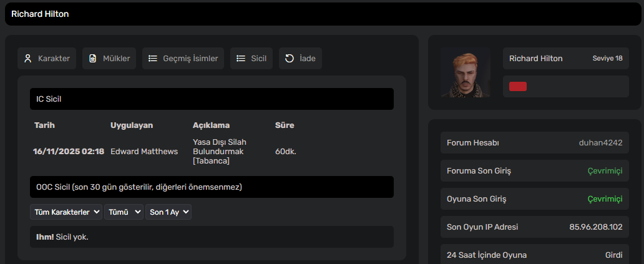This screenshot has height=264, width=644.
Task: Open the Tümü filter dropdown
Action: pos(124,212)
